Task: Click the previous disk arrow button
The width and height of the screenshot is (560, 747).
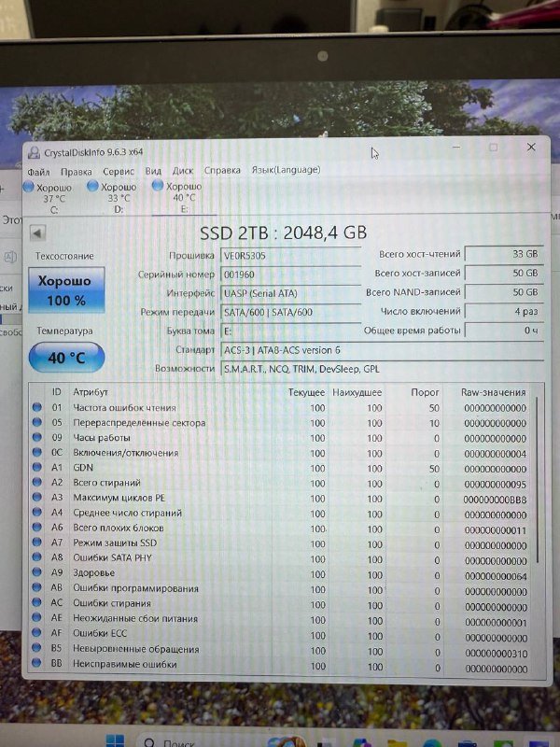Action: [37, 233]
